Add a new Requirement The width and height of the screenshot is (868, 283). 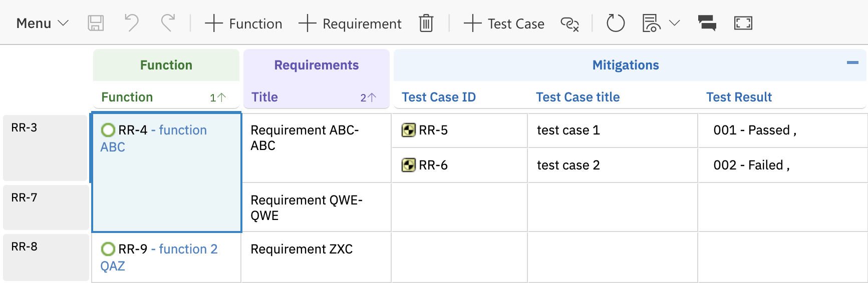[x=350, y=23]
